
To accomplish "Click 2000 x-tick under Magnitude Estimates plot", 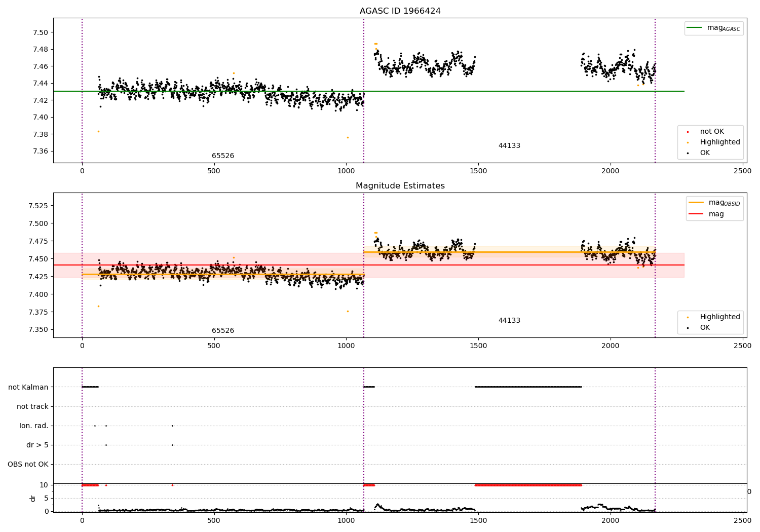I will tap(611, 346).
